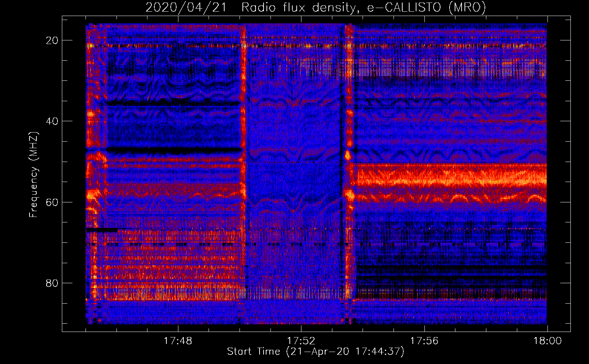Click the '60' frequency tick label
Screen dimensions: 589x364
tap(52, 202)
